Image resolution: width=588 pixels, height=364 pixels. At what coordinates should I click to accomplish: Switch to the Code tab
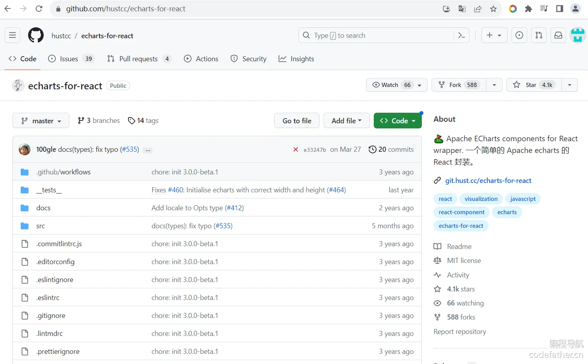click(23, 59)
